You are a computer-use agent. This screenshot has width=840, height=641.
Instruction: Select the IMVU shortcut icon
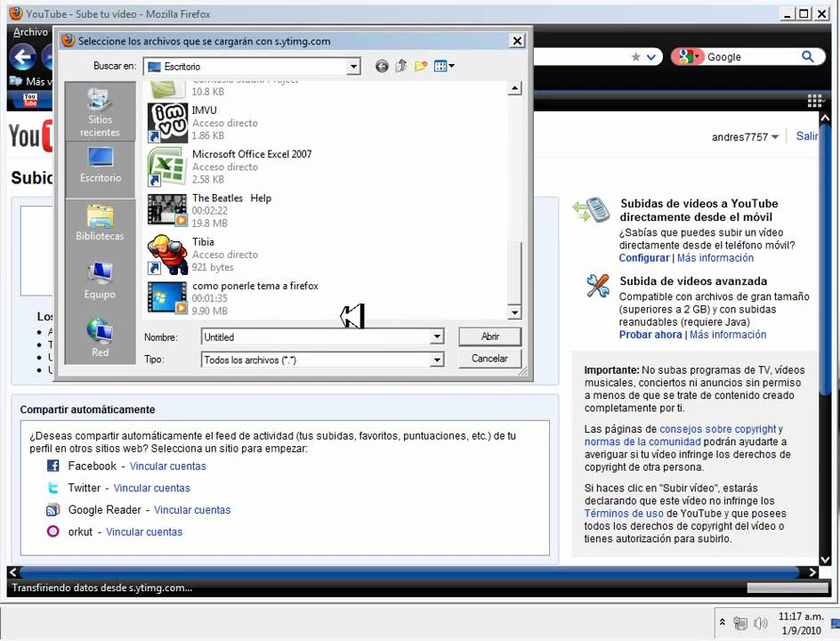point(167,123)
